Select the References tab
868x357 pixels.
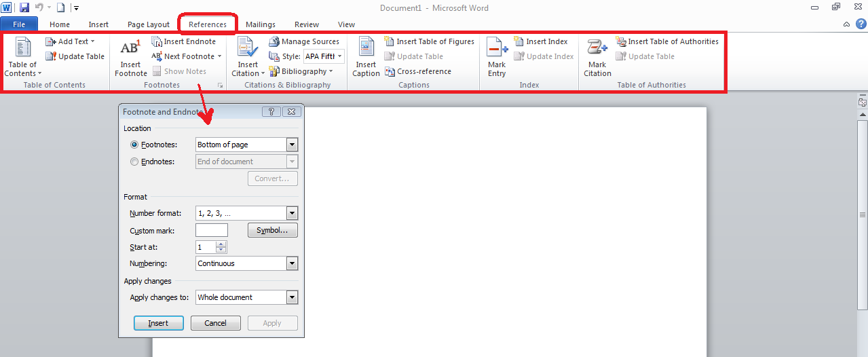(208, 24)
